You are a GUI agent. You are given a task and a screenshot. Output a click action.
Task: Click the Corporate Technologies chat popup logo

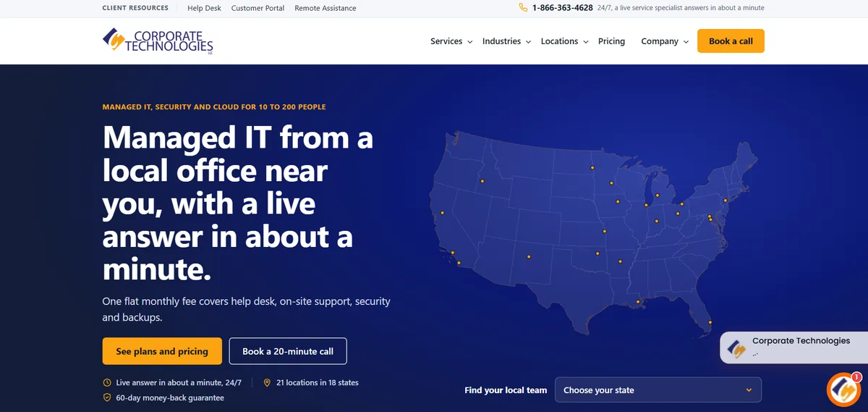tap(737, 348)
